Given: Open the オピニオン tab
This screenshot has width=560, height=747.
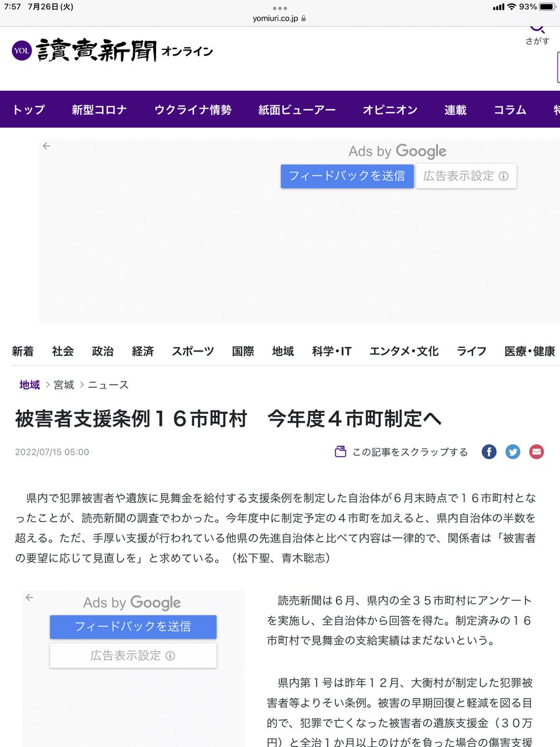Looking at the screenshot, I should [390, 110].
